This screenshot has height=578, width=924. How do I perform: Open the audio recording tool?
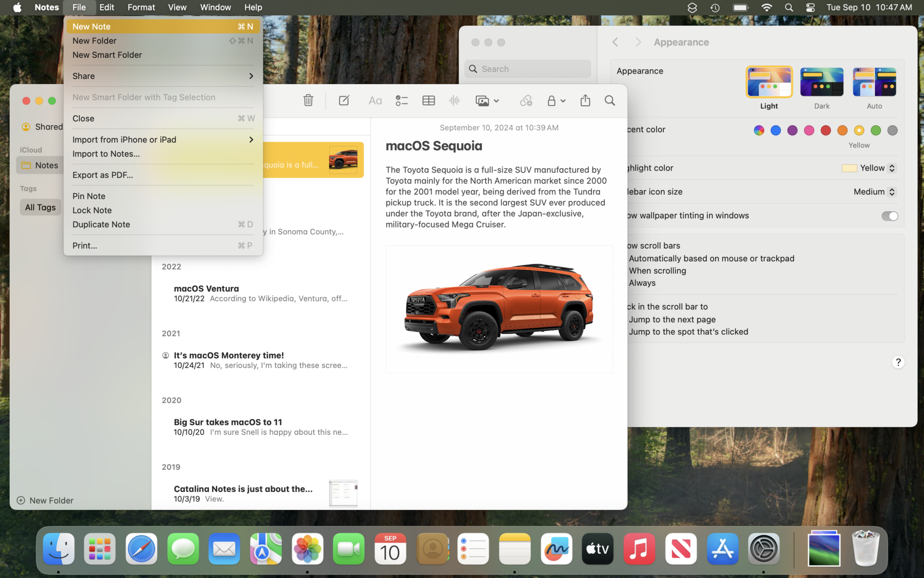(x=454, y=100)
